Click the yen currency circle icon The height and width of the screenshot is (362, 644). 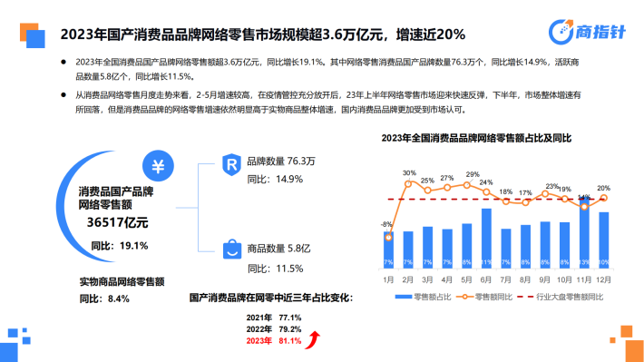[158, 166]
